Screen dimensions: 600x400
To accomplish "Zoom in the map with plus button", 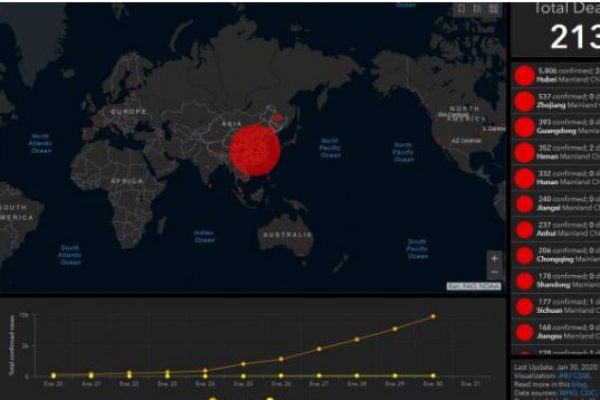I will 493,258.
